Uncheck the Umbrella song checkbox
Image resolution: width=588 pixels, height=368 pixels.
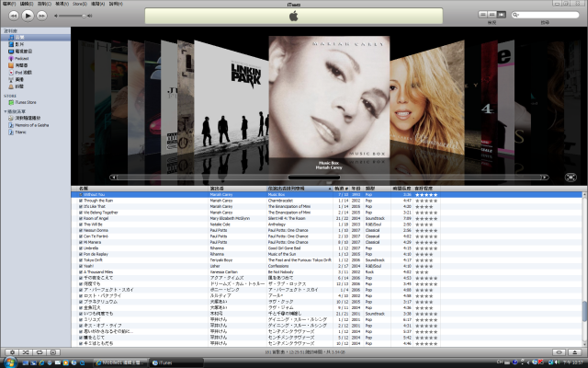pyautogui.click(x=81, y=248)
